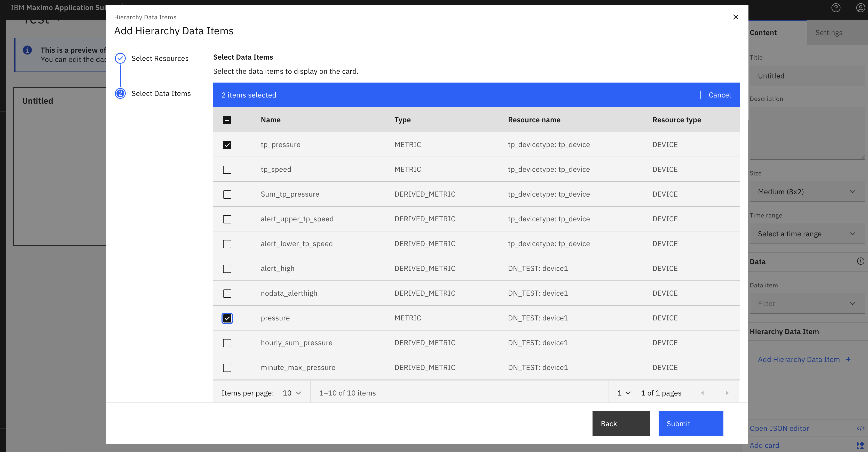
Task: Click the completed Select Resources step icon
Action: point(120,58)
